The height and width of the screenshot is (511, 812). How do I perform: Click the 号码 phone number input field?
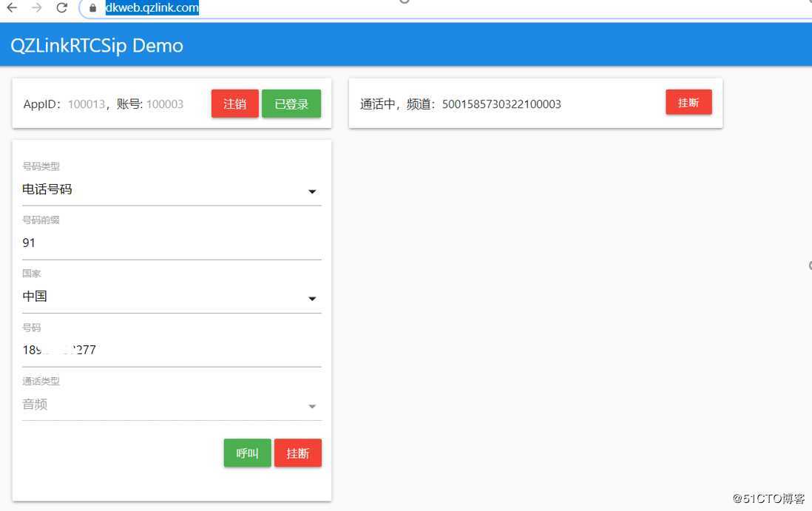pyautogui.click(x=172, y=351)
